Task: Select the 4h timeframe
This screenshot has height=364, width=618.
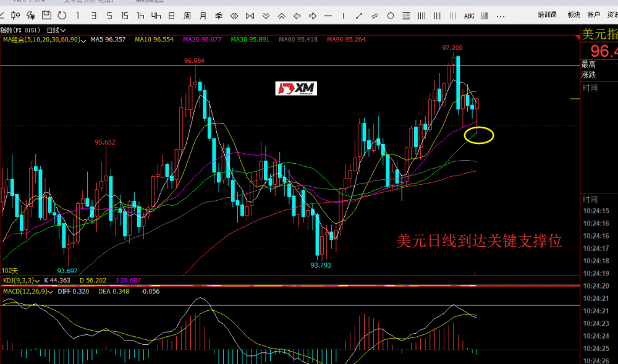Action: (156, 15)
